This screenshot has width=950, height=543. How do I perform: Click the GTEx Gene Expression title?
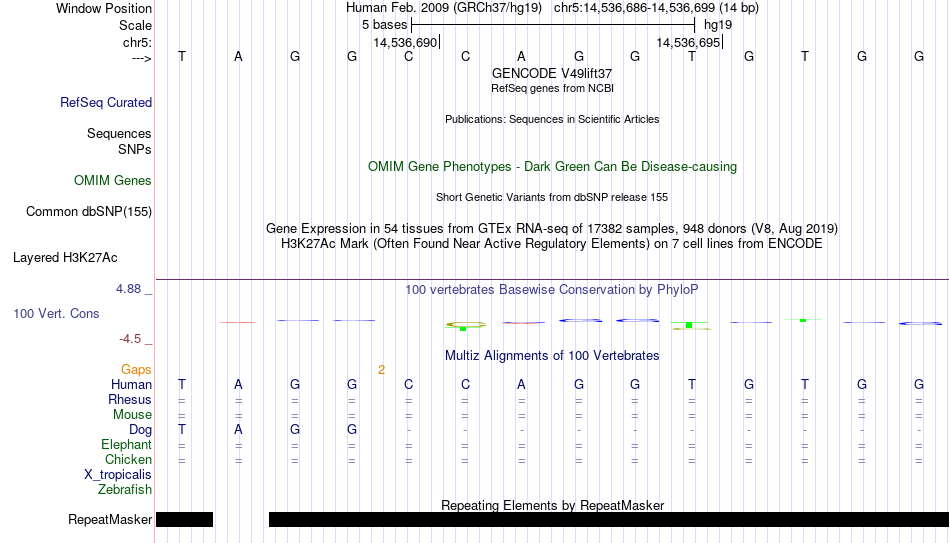pyautogui.click(x=552, y=228)
